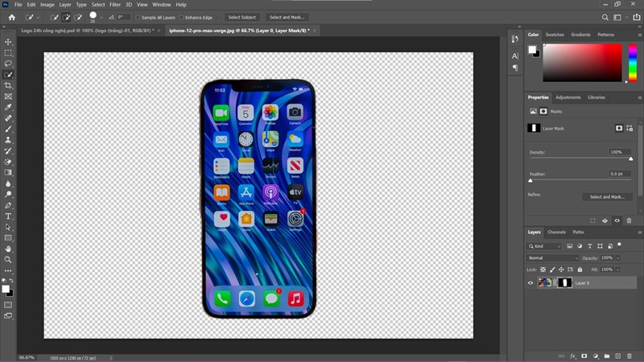Choose Add to selection brush mode
The width and height of the screenshot is (644, 362).
66,17
